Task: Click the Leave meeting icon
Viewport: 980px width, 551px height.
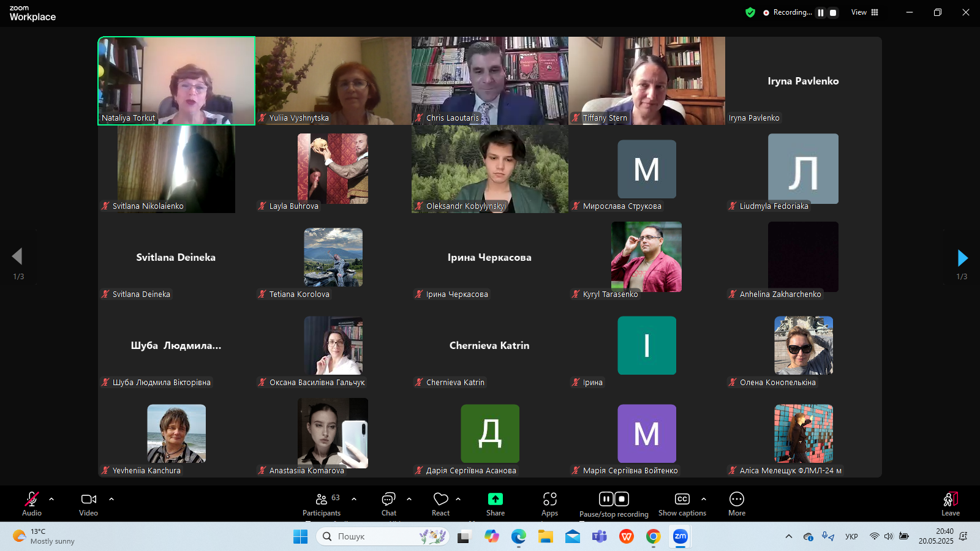Action: [x=950, y=504]
